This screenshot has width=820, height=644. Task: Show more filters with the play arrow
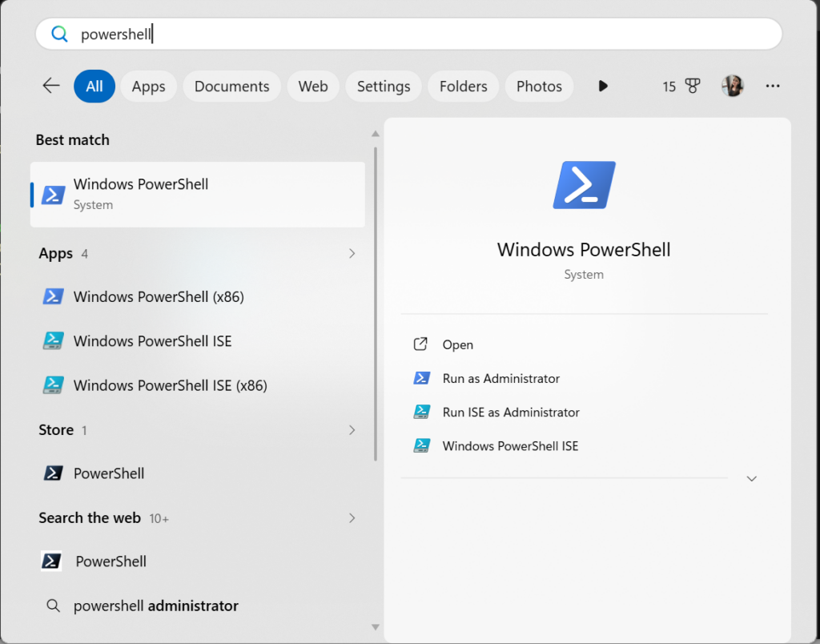click(603, 86)
